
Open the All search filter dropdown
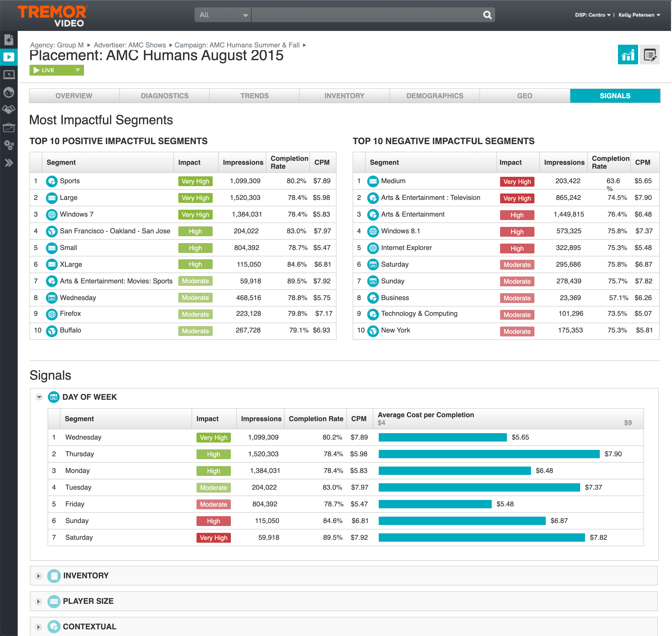pos(223,15)
